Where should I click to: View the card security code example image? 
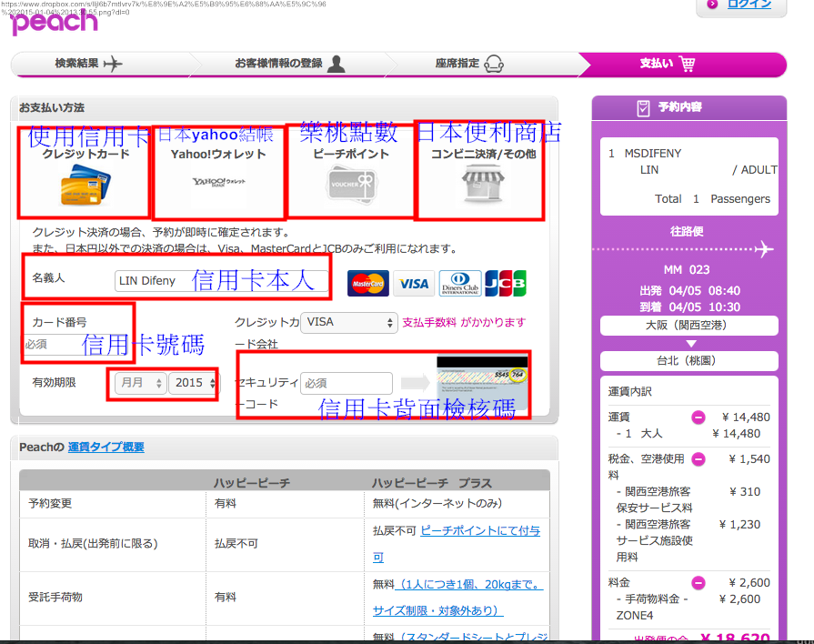click(482, 383)
